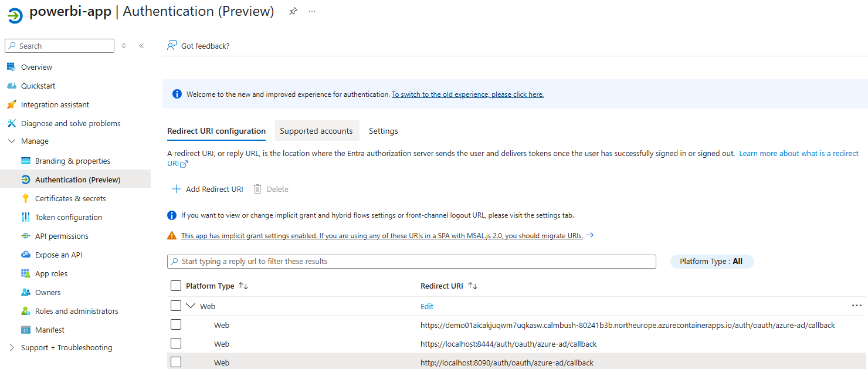Collapse the Manage section in sidebar
Viewport: 868px width, 369px height.
coord(12,141)
